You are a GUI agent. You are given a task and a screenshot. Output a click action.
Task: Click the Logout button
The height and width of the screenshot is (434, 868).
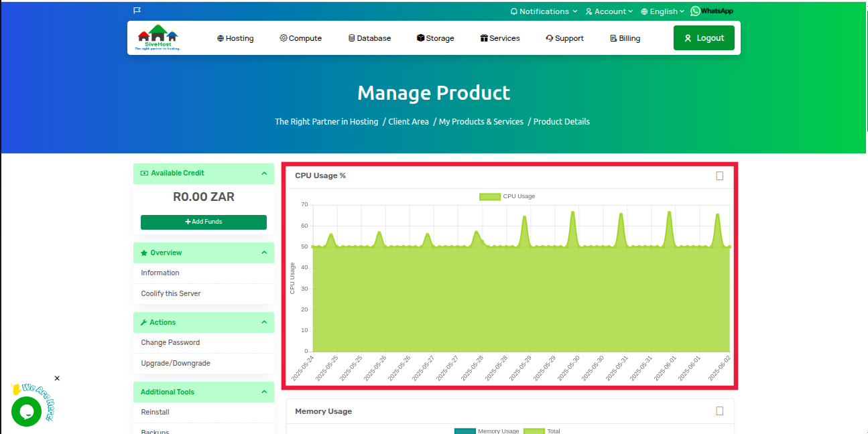[704, 38]
